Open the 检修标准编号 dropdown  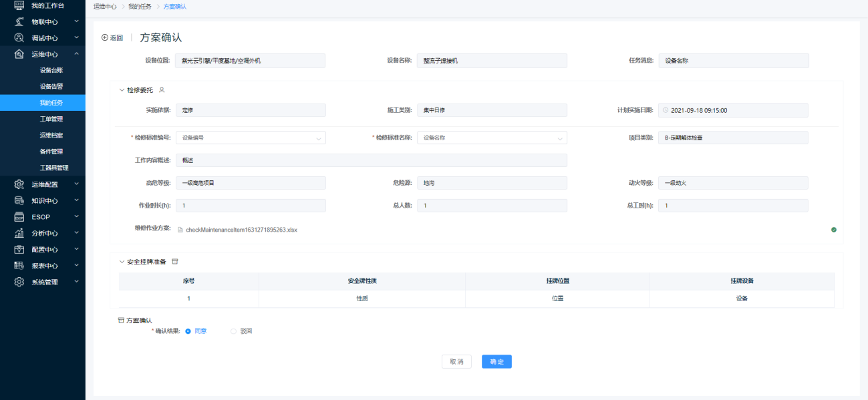coord(251,138)
